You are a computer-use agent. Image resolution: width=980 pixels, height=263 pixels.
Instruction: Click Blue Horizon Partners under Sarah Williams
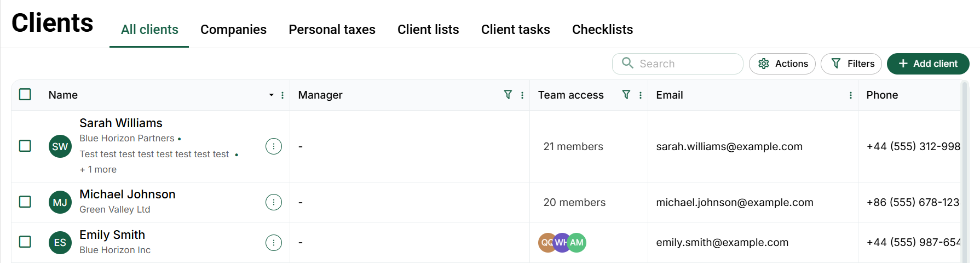127,138
